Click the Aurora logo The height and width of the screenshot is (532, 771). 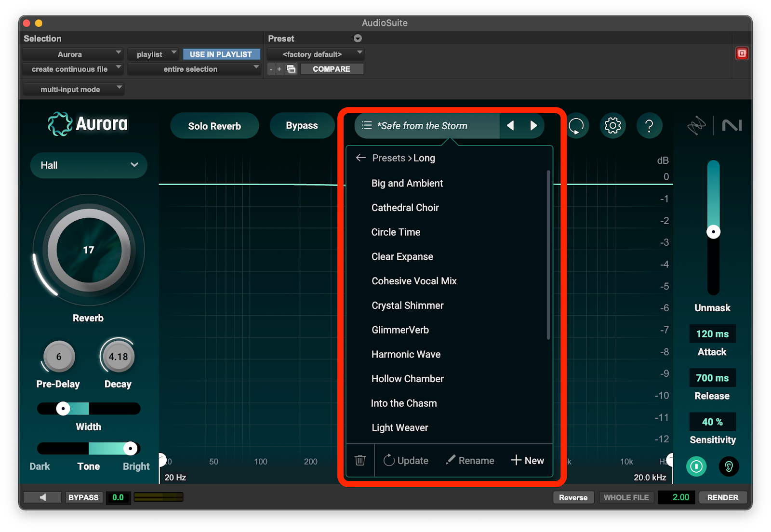pos(88,124)
